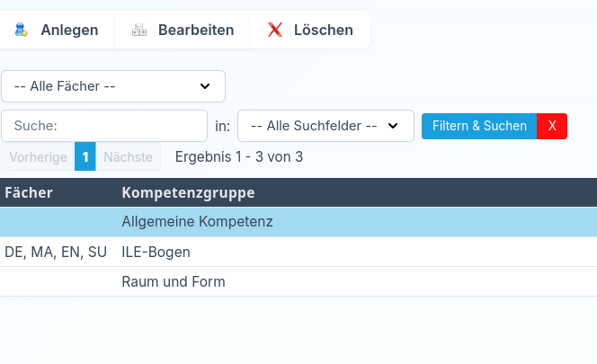Image resolution: width=597 pixels, height=364 pixels.
Task: Click the red Löschen X icon
Action: [275, 30]
